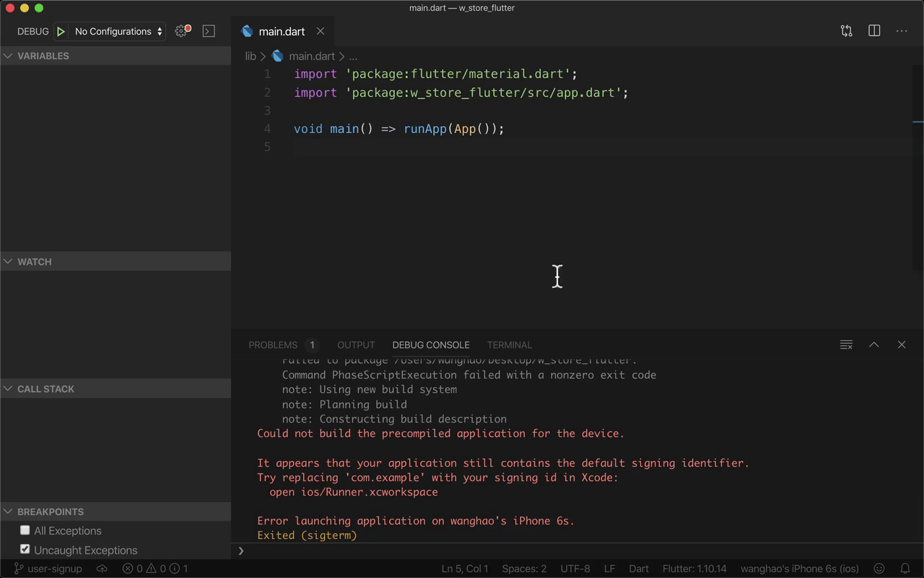The image size is (924, 578).
Task: Enable the All Exceptions breakpoint checkbox
Action: click(x=25, y=530)
